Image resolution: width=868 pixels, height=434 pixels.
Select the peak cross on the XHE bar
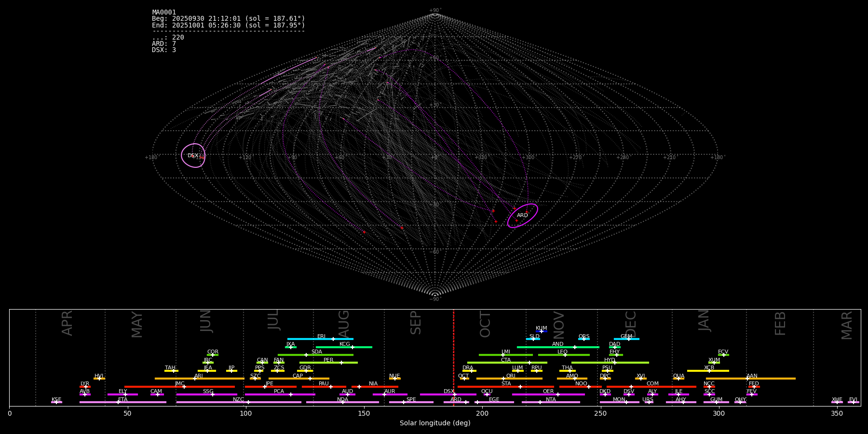837,402
